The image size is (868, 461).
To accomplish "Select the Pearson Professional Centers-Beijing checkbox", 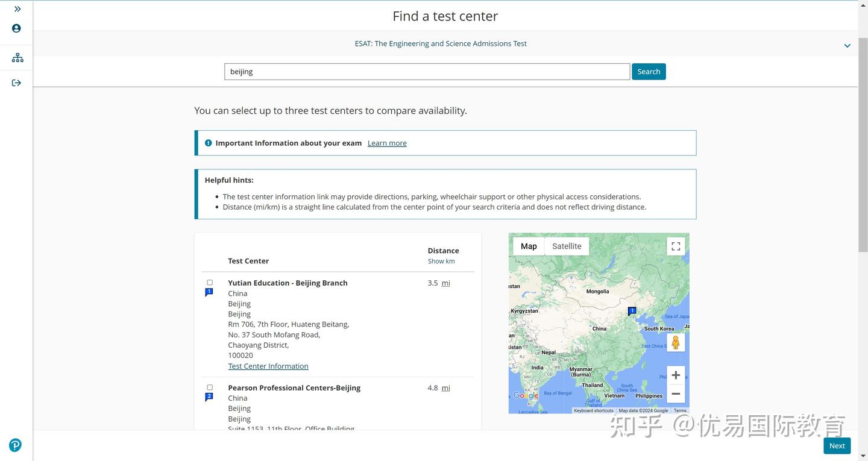I will 210,387.
